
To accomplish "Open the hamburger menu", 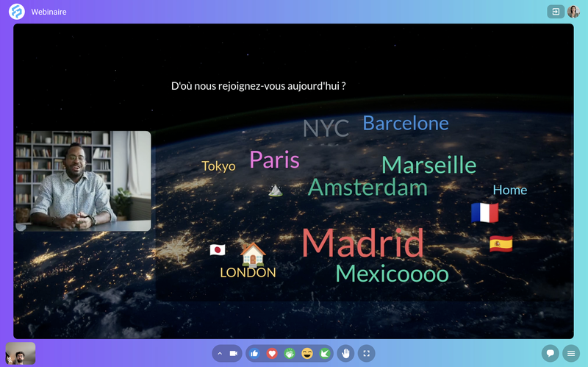I will (570, 354).
